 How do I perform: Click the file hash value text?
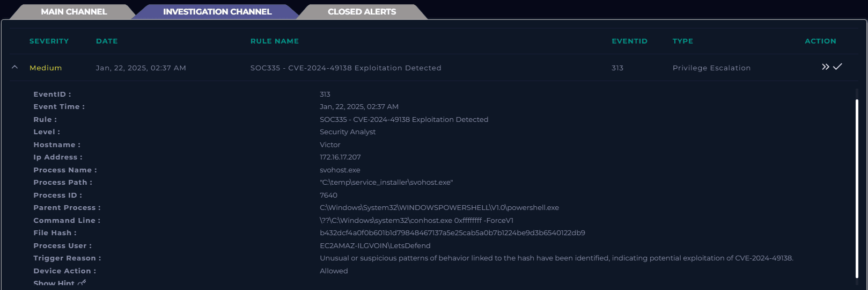point(452,233)
